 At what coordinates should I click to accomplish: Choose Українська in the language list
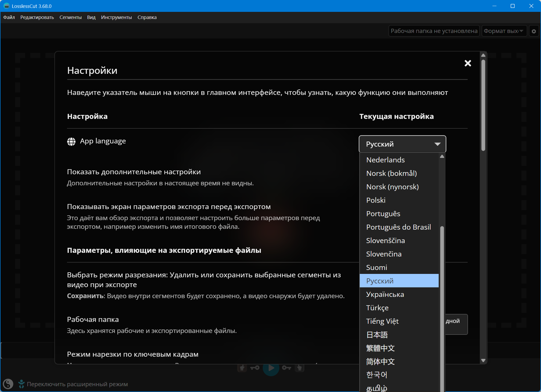coord(385,294)
